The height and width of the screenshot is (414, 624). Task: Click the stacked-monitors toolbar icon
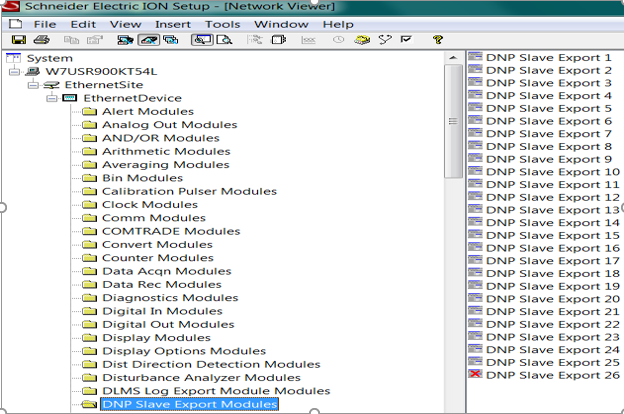171,40
